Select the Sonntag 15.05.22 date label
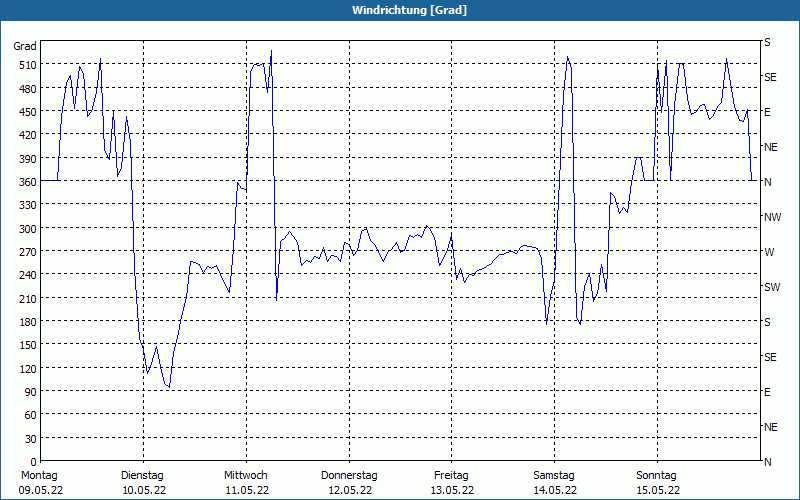Image resolution: width=800 pixels, height=500 pixels. (x=657, y=483)
